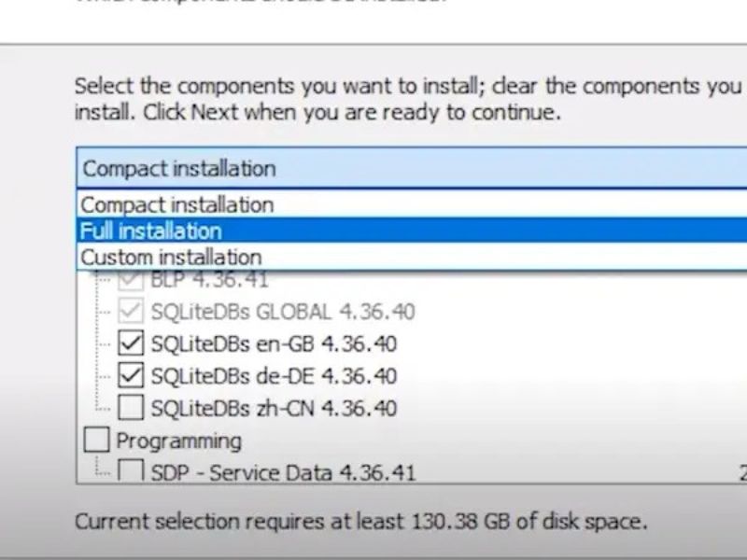Toggle the BLP 4.36.41 checkbox

(x=132, y=280)
